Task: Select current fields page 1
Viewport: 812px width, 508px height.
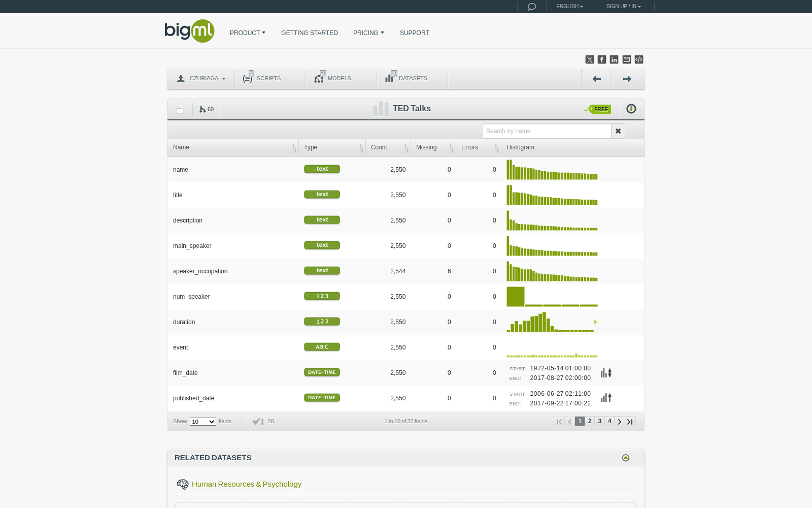Action: (580, 421)
